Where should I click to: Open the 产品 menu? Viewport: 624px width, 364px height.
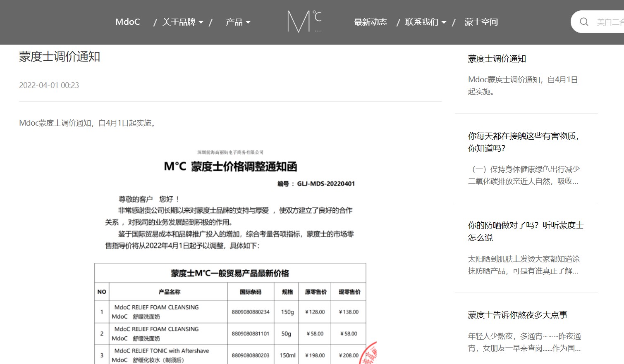click(234, 22)
